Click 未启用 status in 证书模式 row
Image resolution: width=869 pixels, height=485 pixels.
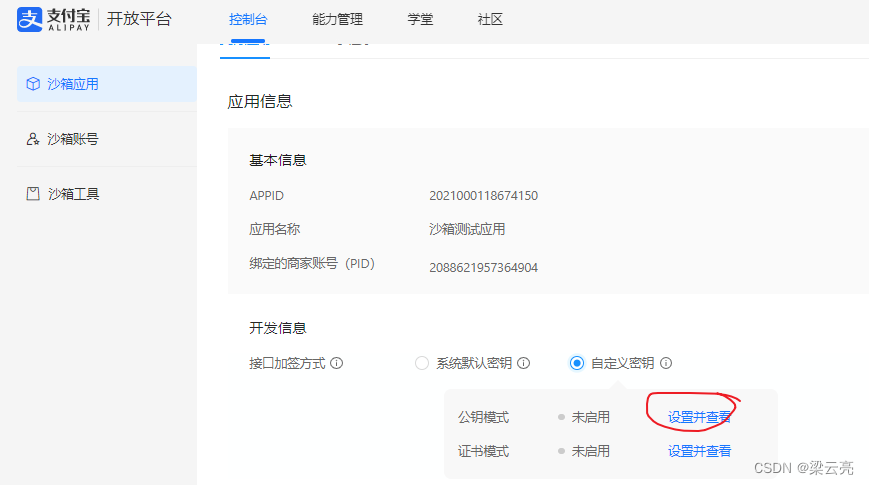pos(591,451)
